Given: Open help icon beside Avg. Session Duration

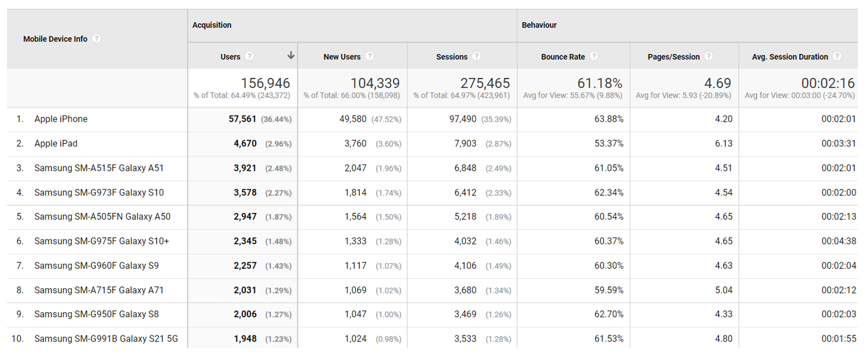Looking at the screenshot, I should tap(837, 56).
